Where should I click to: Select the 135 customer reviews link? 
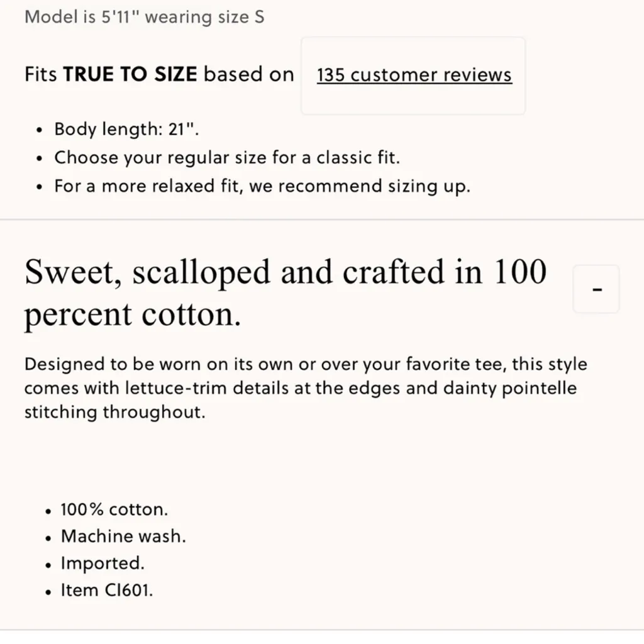coord(414,75)
